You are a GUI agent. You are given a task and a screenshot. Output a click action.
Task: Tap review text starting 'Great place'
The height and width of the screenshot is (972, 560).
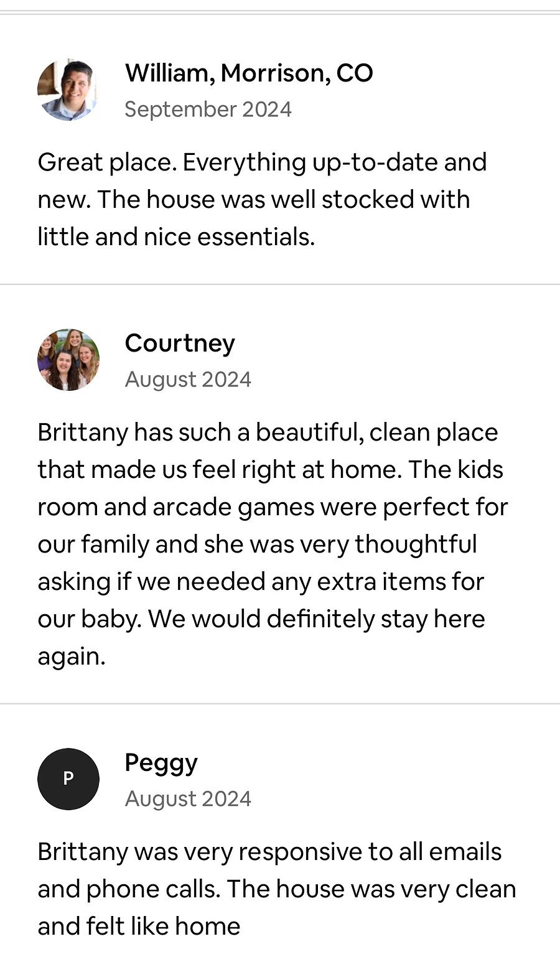click(262, 199)
